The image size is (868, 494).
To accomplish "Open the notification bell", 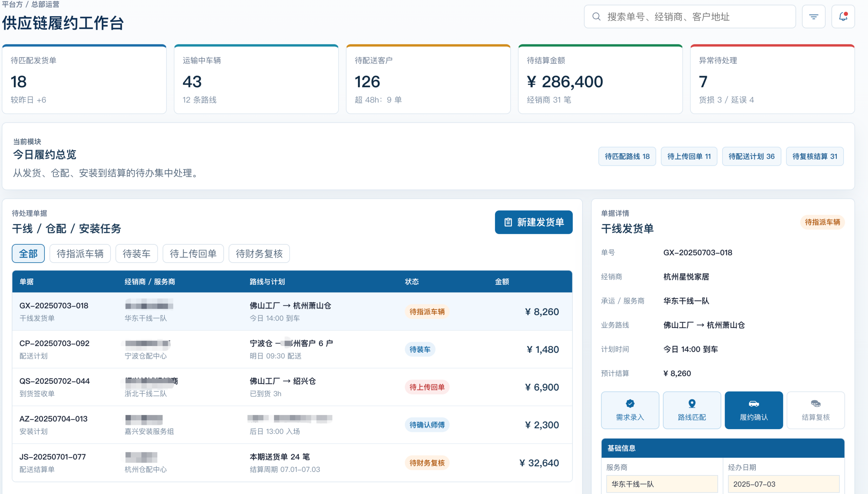I will [x=843, y=17].
